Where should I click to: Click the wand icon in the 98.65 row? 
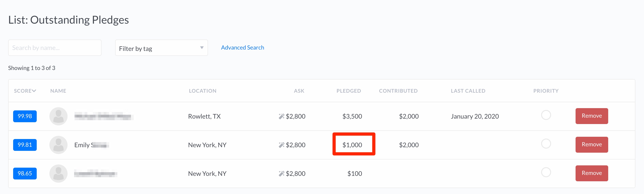point(281,174)
